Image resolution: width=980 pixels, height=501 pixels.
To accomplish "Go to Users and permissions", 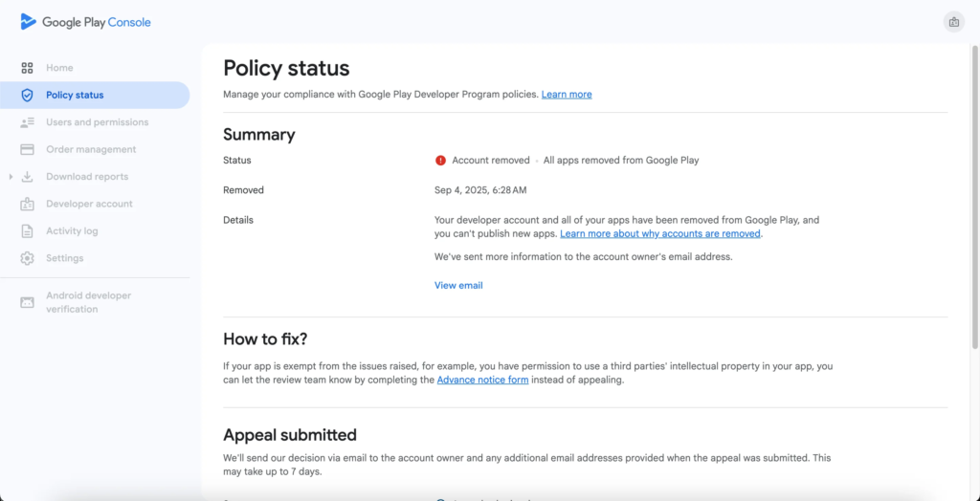I will point(97,122).
